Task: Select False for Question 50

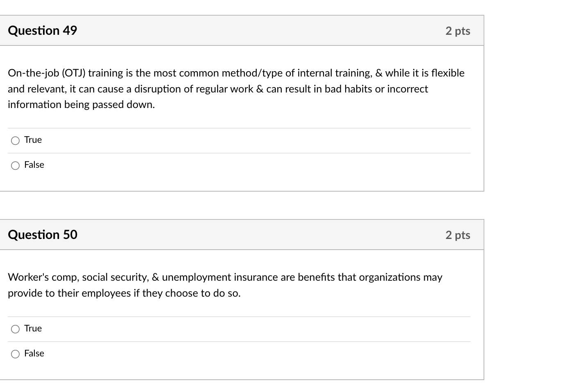Action: (15, 354)
